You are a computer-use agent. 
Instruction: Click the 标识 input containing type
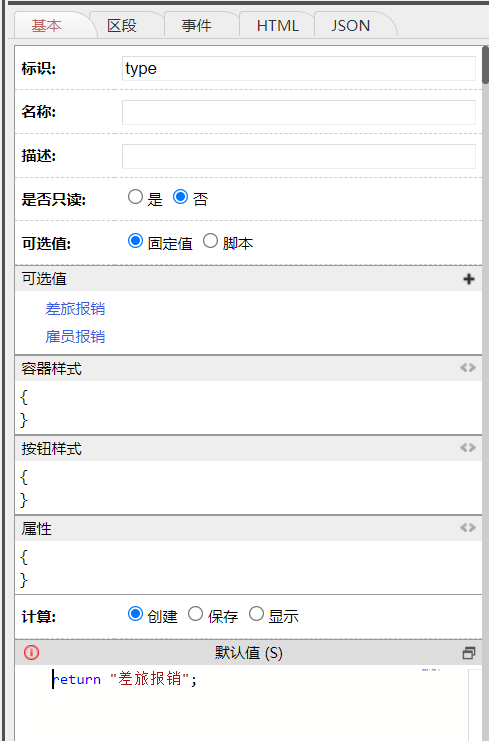[x=299, y=69]
